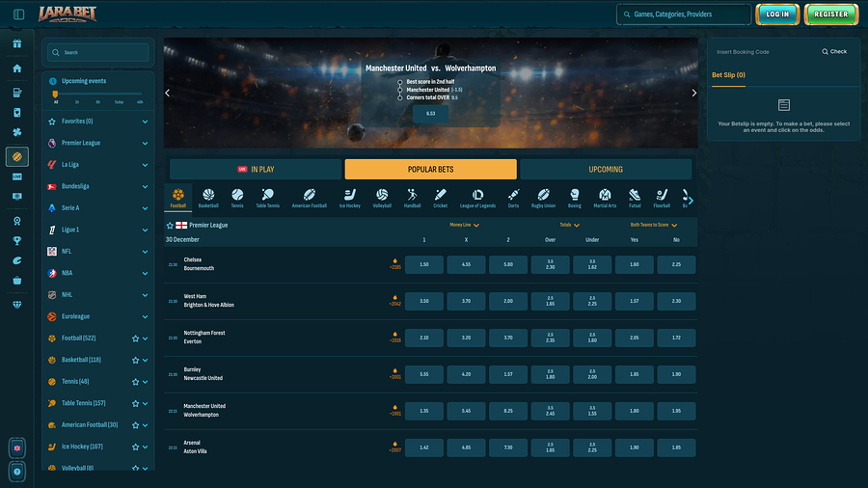The height and width of the screenshot is (488, 868).
Task: Click the LaraBet logo
Action: click(68, 14)
